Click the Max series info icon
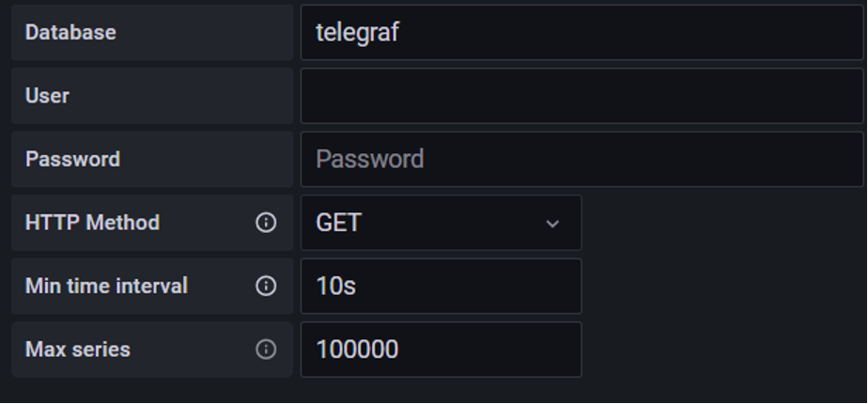This screenshot has height=404, width=868. click(x=266, y=350)
